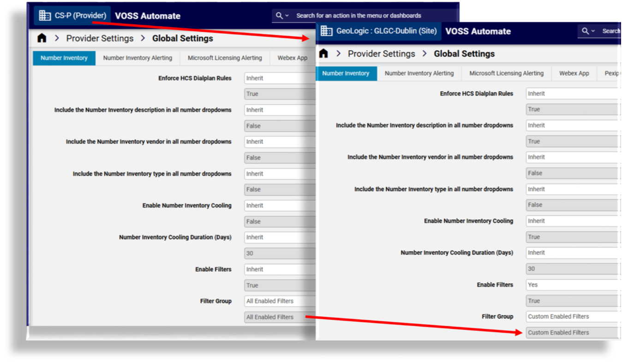
Task: Click the magnifier search icon in the Provider window
Action: click(279, 16)
